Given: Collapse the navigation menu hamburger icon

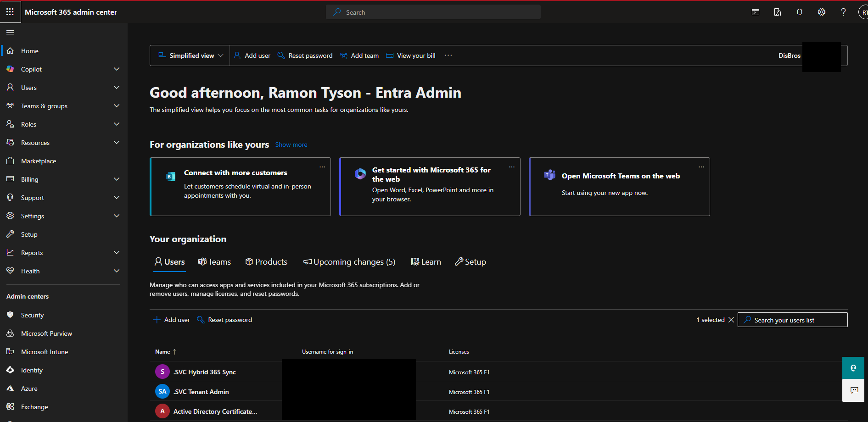Looking at the screenshot, I should (x=10, y=32).
